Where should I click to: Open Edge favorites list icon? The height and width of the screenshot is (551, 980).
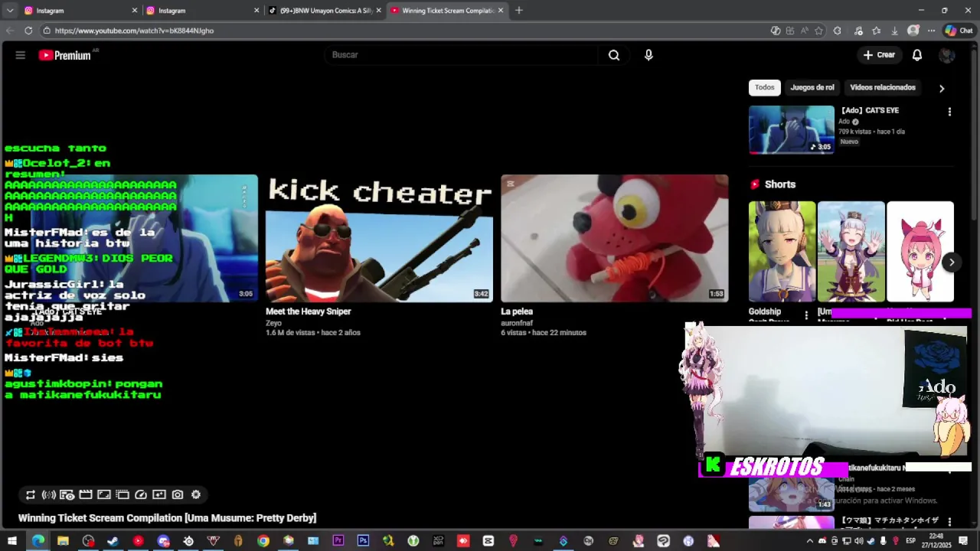[x=876, y=31]
